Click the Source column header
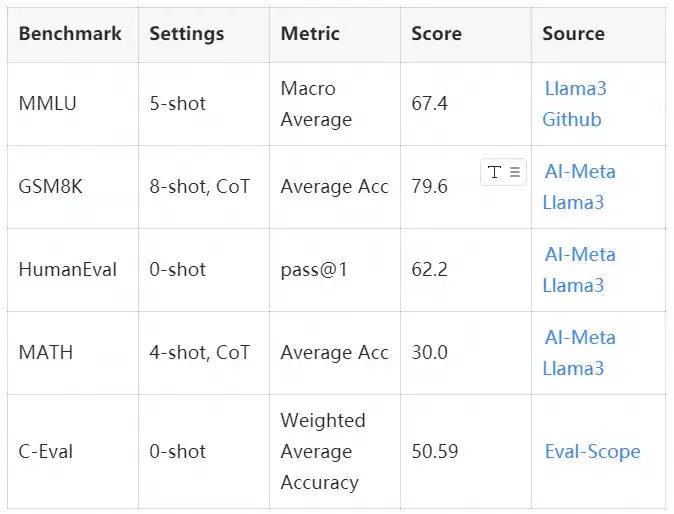 tap(573, 34)
